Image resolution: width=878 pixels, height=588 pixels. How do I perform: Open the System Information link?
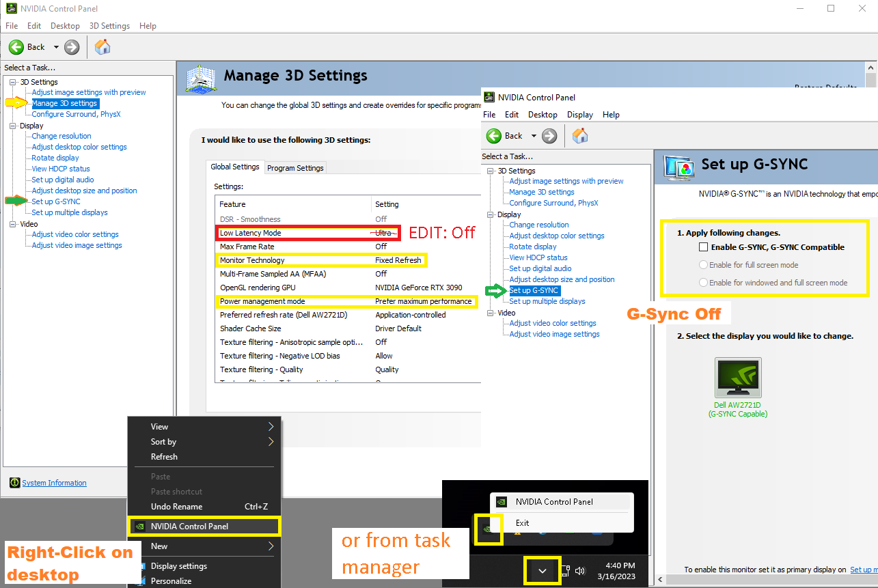pyautogui.click(x=54, y=483)
